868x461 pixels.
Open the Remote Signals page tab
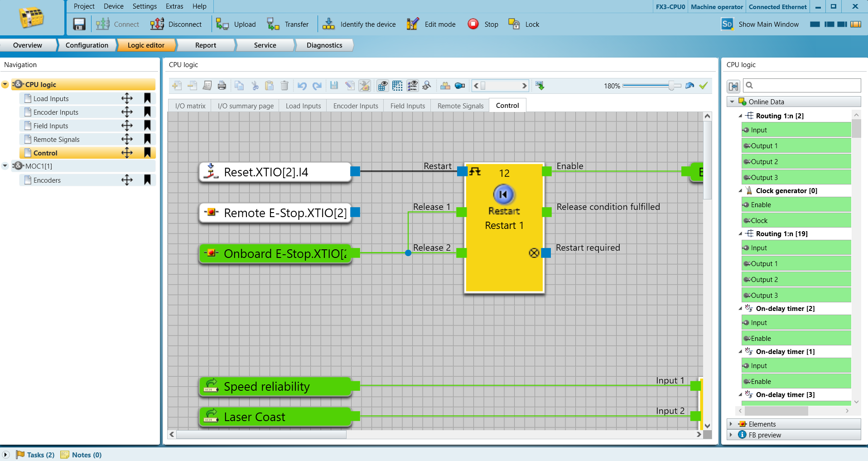(x=460, y=106)
